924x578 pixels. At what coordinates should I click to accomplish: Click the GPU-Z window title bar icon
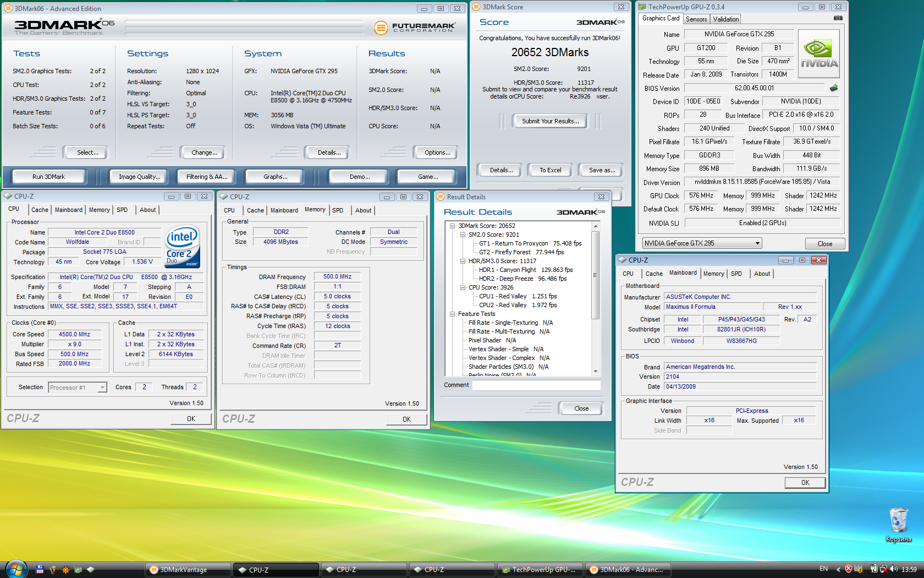642,7
